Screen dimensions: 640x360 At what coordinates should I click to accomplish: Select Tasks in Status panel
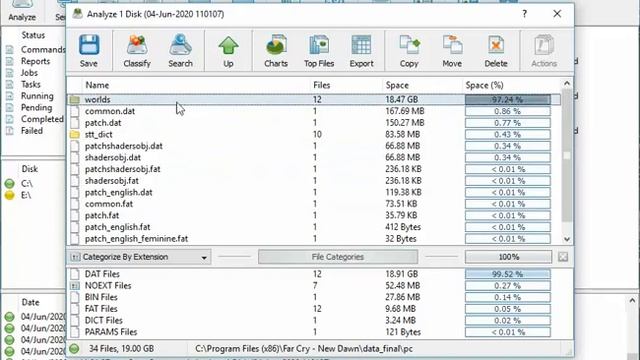pyautogui.click(x=31, y=84)
